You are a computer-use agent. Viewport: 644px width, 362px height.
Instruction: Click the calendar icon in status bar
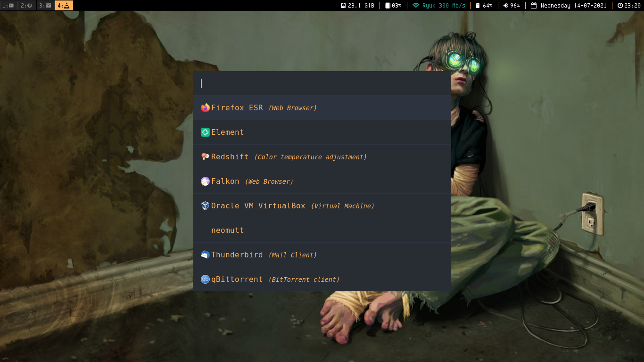[x=534, y=6]
